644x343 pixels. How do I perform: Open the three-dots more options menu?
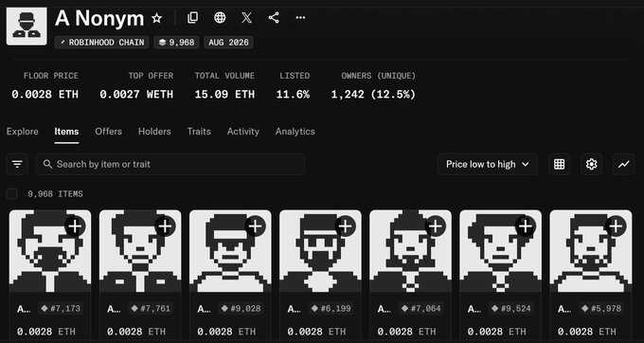[300, 18]
